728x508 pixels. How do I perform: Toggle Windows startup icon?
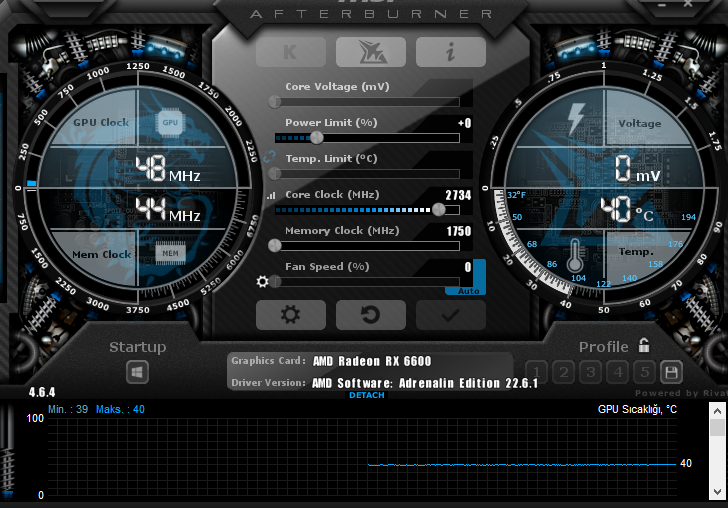point(137,372)
